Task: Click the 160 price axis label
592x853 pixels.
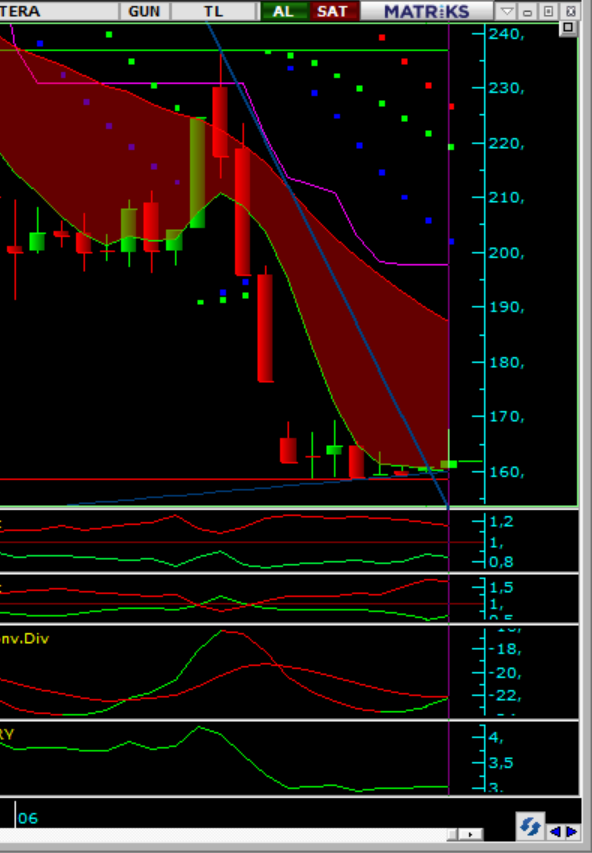Action: pyautogui.click(x=506, y=472)
